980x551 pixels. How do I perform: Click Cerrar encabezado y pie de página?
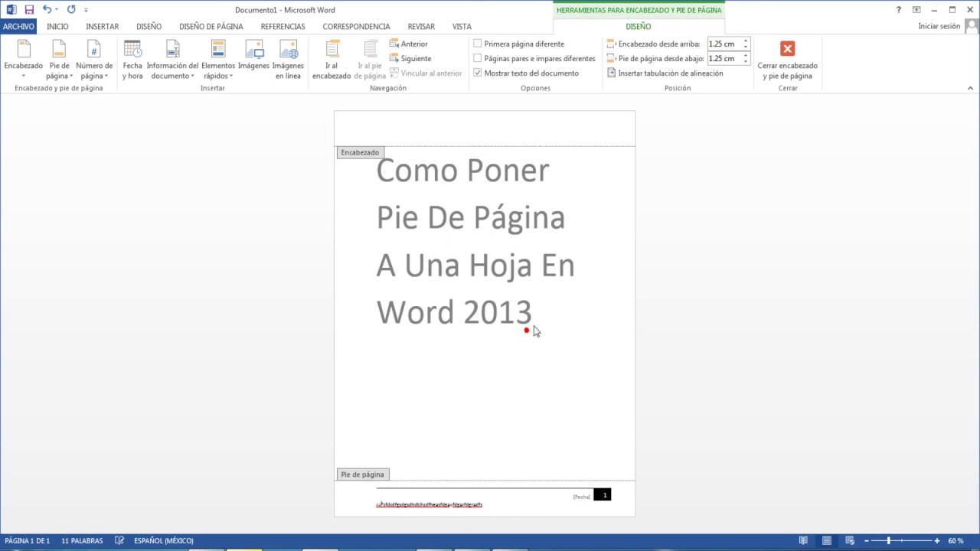[787, 60]
